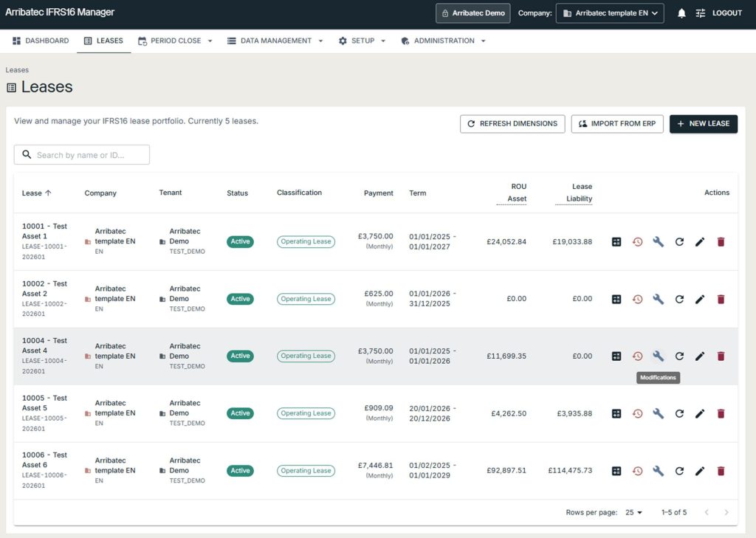756x538 pixels.
Task: Change rows per page from 25
Action: pyautogui.click(x=633, y=512)
